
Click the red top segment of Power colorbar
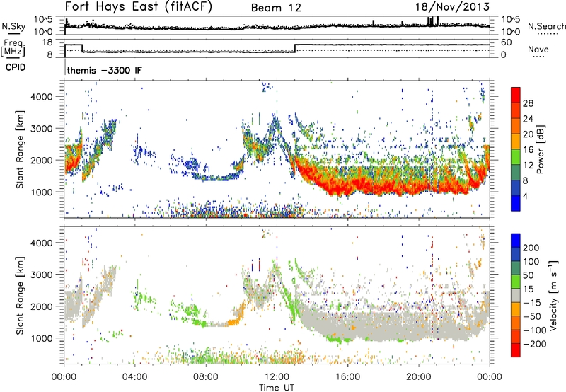click(516, 95)
